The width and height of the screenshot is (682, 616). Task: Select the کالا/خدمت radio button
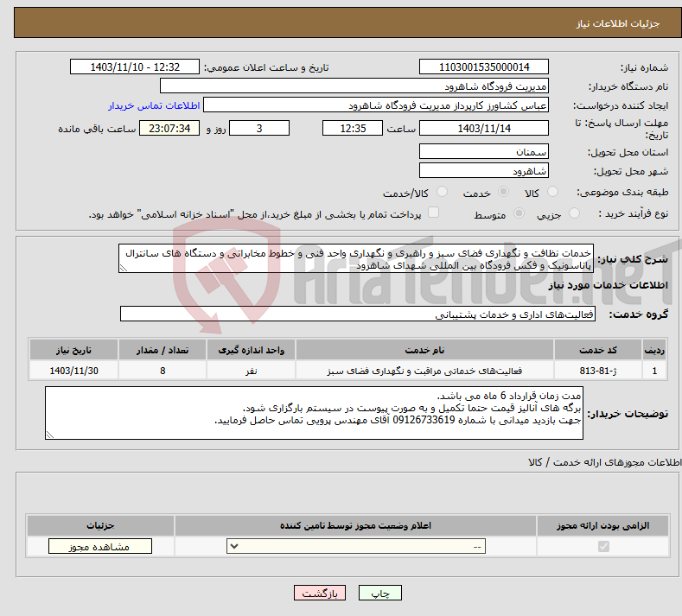pos(442,192)
